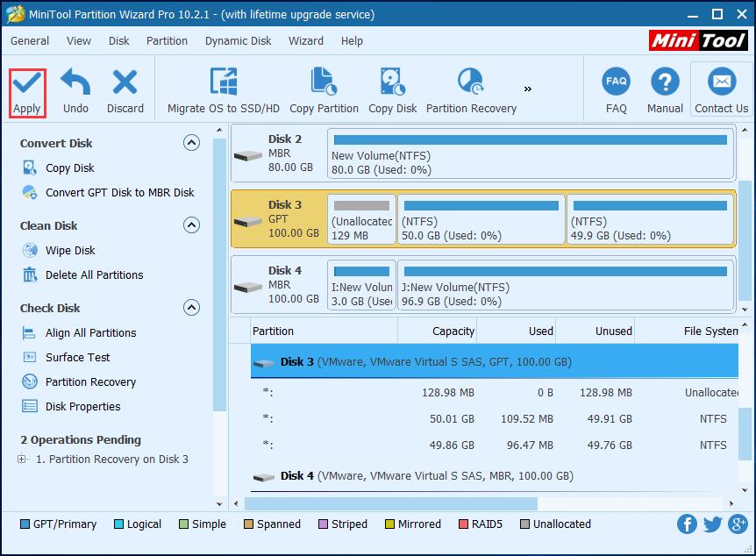Start the Copy Disk wizard
This screenshot has width=756, height=556.
(392, 84)
